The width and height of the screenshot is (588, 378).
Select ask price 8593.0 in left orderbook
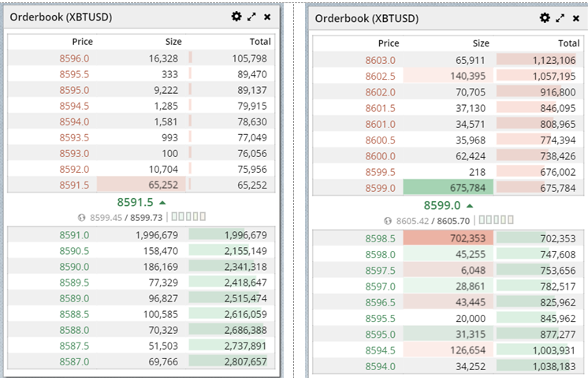click(x=74, y=153)
